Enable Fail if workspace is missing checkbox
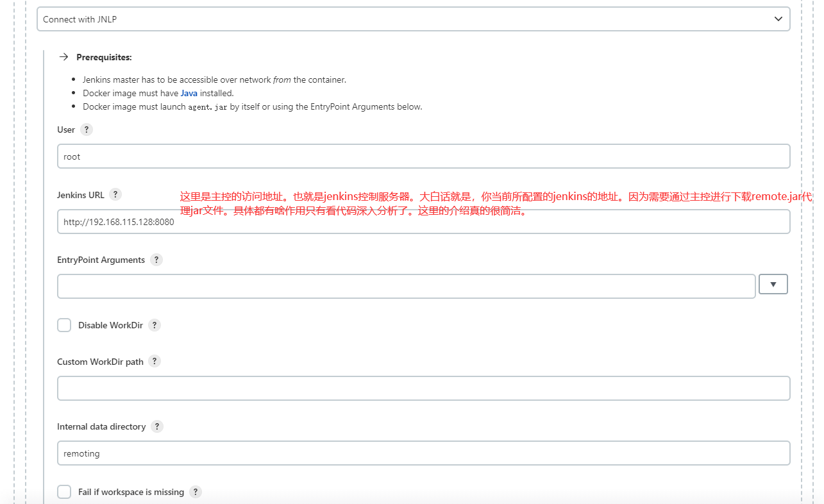Viewport: 824px width, 504px height. (x=64, y=492)
